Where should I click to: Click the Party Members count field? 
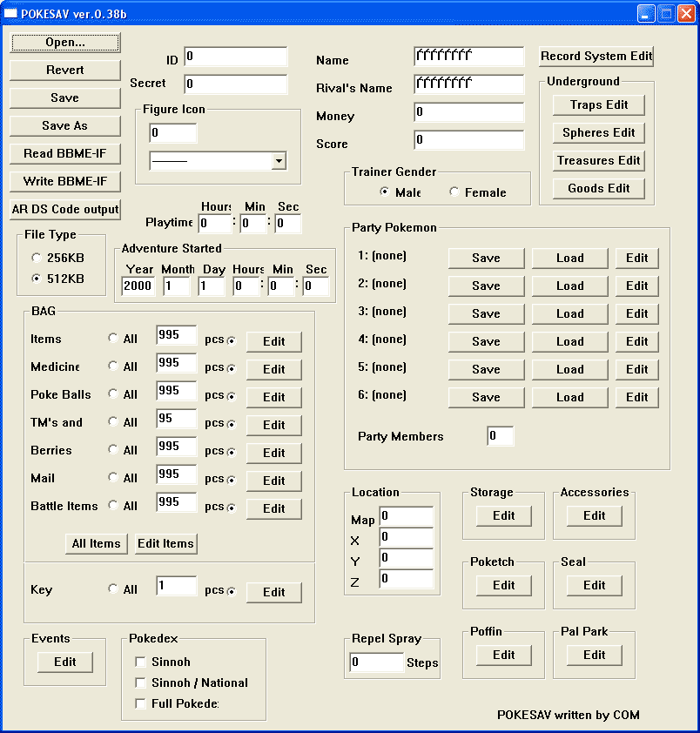tap(501, 436)
